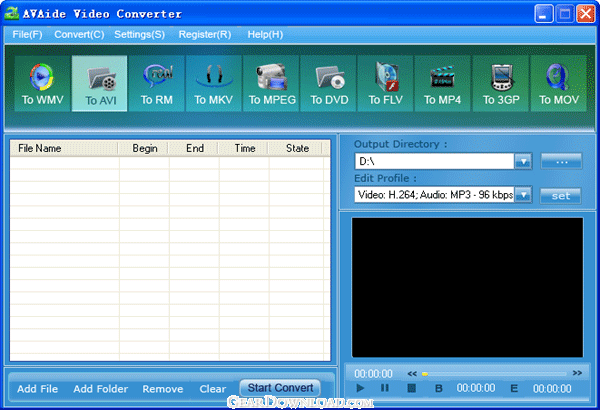Pause the preview playback
The image size is (600, 410).
pyautogui.click(x=385, y=388)
